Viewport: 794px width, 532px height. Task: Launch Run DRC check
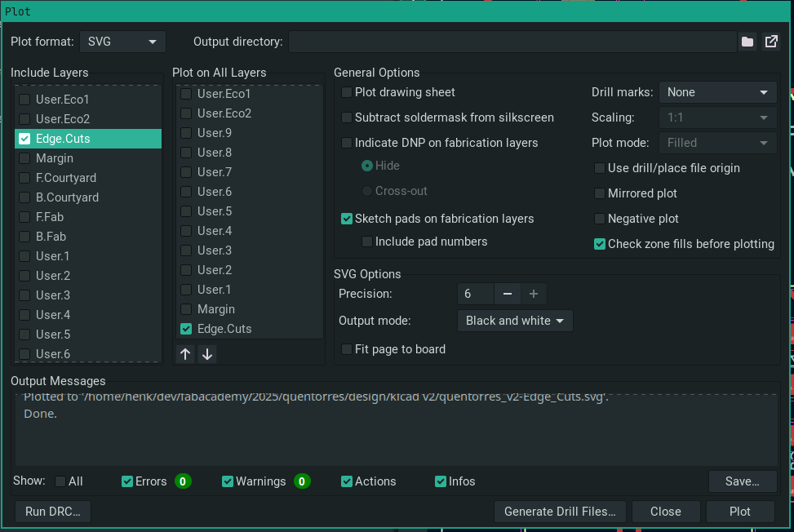click(53, 512)
